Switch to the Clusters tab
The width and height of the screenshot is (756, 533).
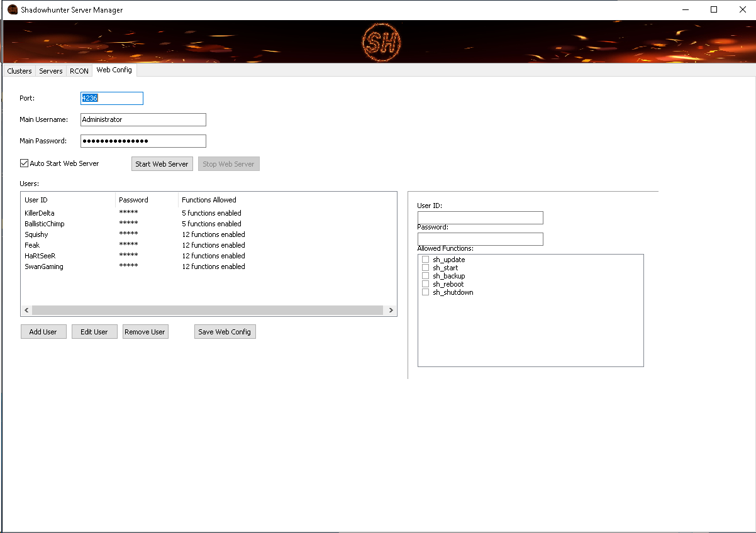click(x=19, y=70)
